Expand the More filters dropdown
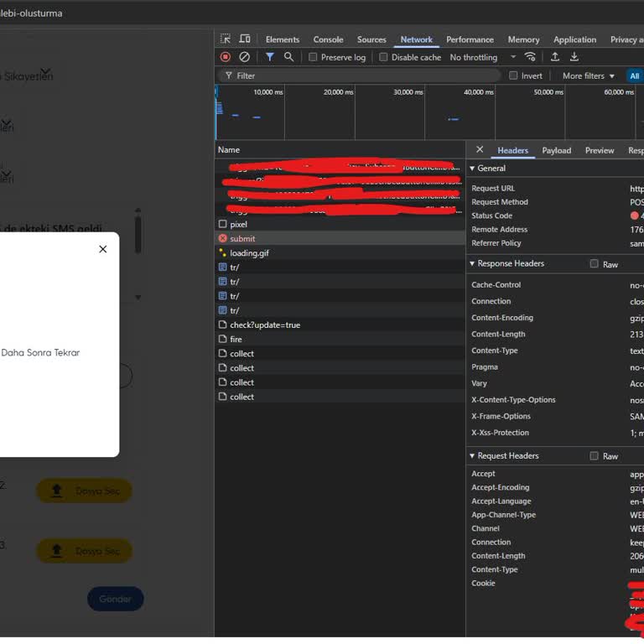Image resolution: width=644 pixels, height=644 pixels. tap(588, 75)
